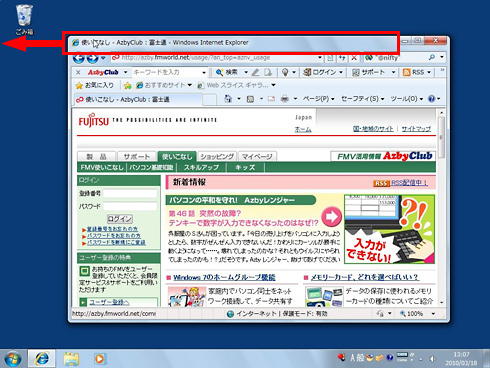Follow the RSS配信中 link
This screenshot has width=490, height=368.
coord(409,183)
